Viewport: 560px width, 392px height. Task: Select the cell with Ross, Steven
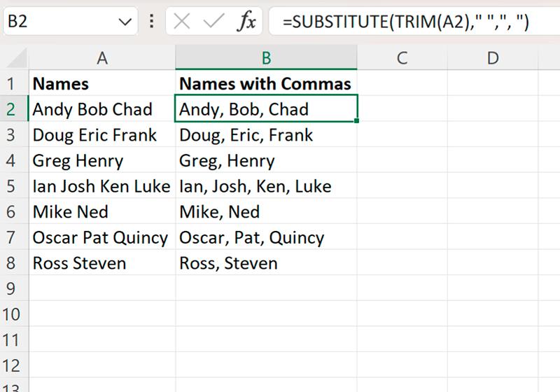point(267,262)
